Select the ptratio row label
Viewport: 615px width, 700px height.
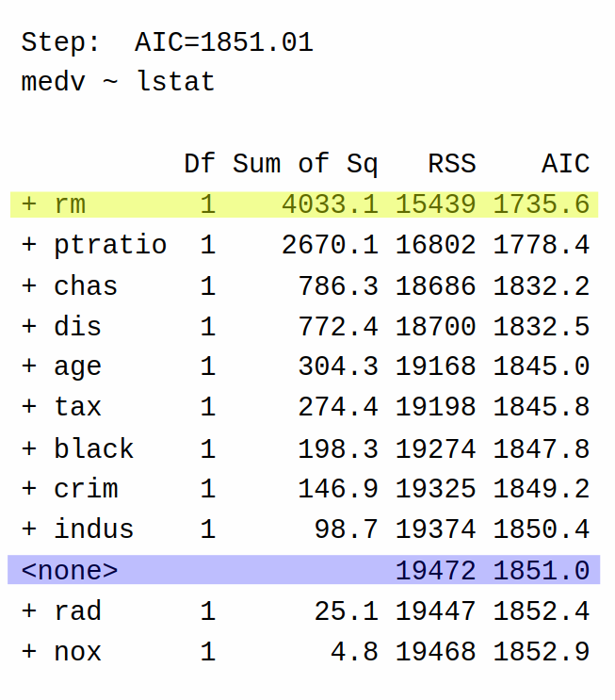(x=110, y=246)
